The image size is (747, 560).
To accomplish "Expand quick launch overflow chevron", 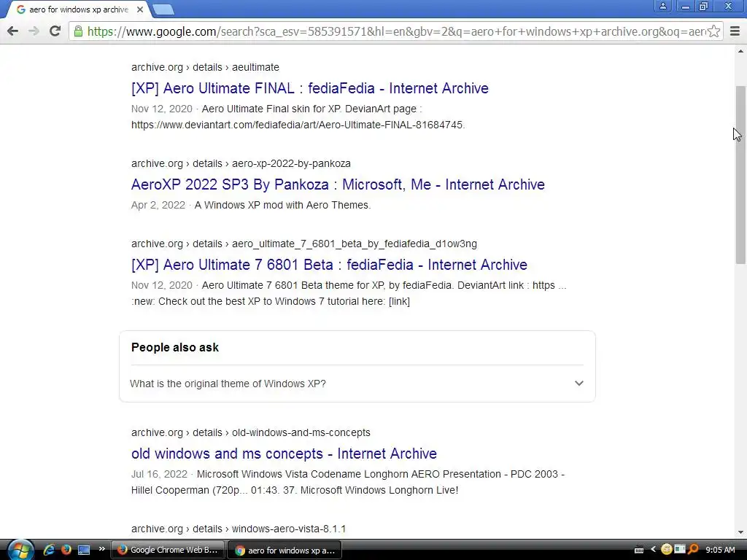I will [x=101, y=549].
